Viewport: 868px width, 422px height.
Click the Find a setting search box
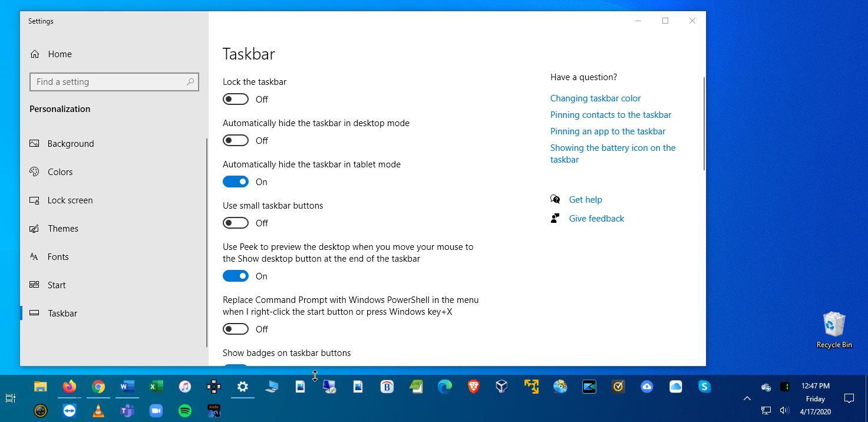pos(114,82)
